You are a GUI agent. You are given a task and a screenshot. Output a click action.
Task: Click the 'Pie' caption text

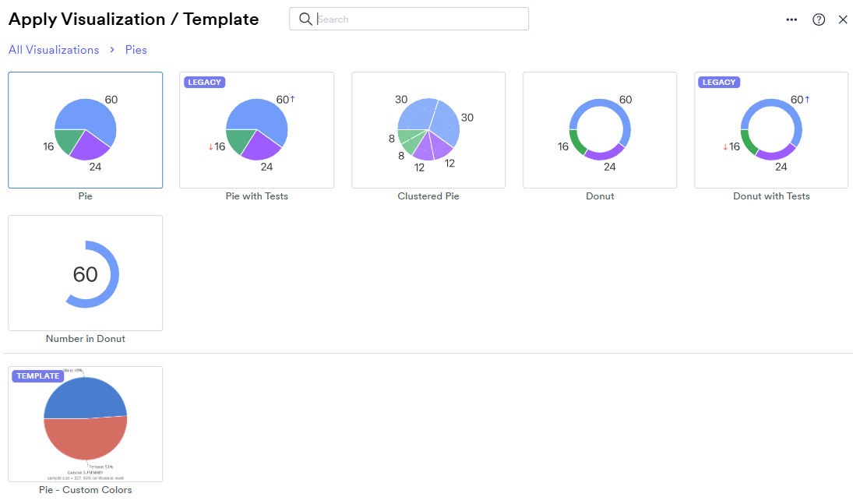(86, 196)
